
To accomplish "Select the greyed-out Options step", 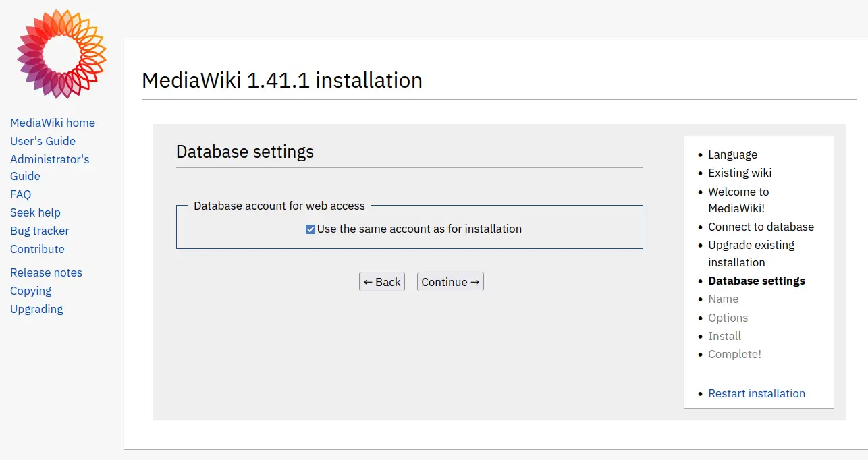I will (x=728, y=318).
